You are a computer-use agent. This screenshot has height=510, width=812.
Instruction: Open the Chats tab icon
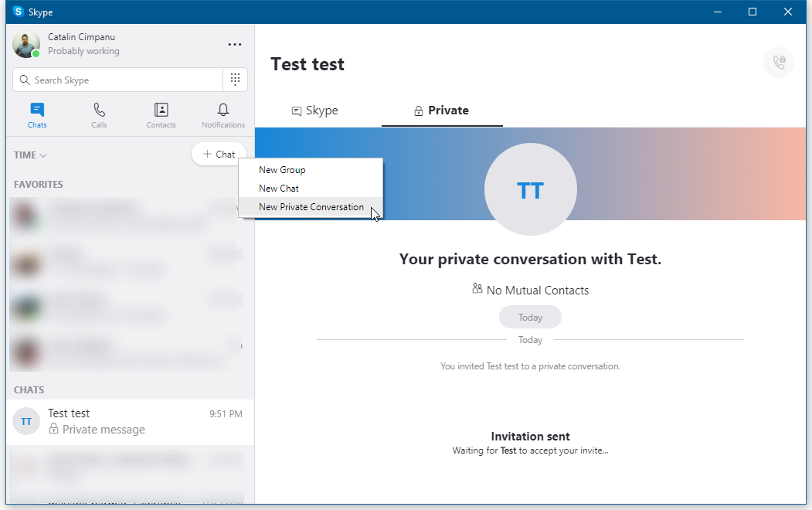coord(37,110)
